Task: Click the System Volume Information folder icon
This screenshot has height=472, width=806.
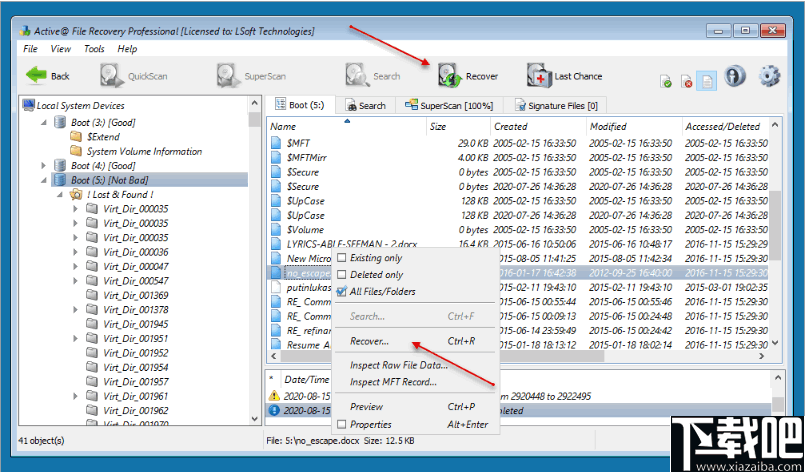Action: [76, 151]
